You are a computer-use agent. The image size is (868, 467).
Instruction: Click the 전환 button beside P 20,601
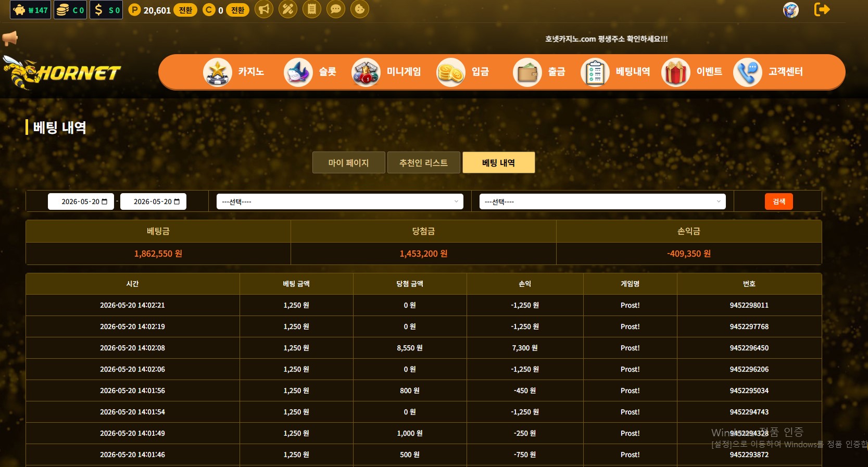(185, 10)
